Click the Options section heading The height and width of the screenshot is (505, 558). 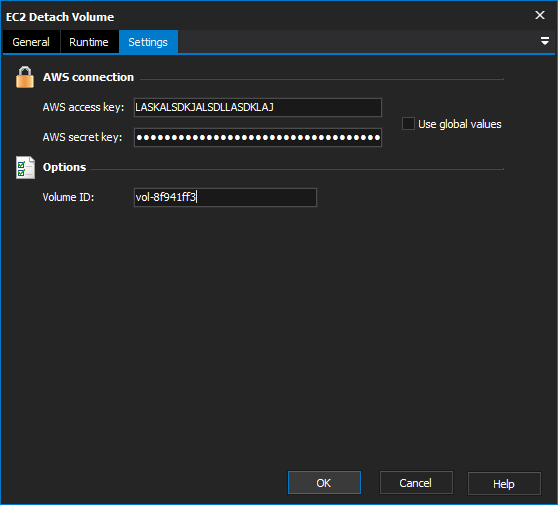(x=64, y=167)
